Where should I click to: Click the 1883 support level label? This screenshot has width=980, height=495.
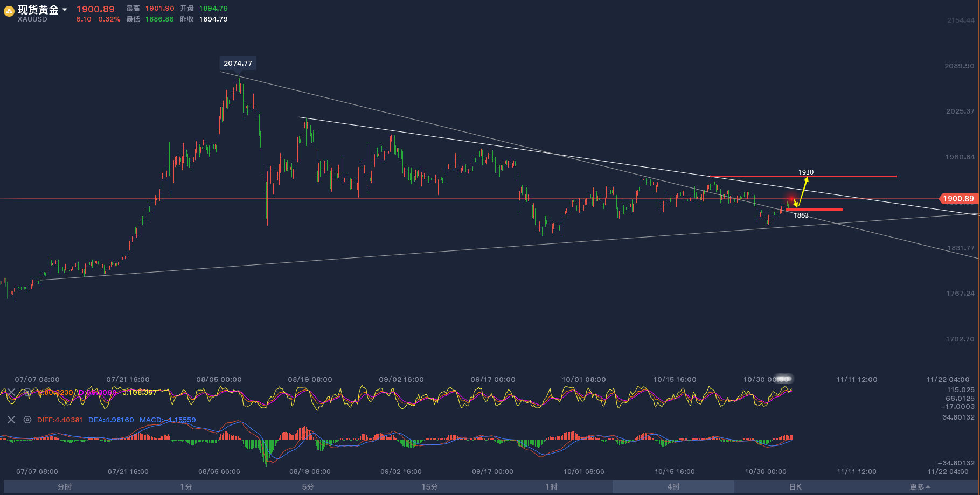pyautogui.click(x=801, y=215)
